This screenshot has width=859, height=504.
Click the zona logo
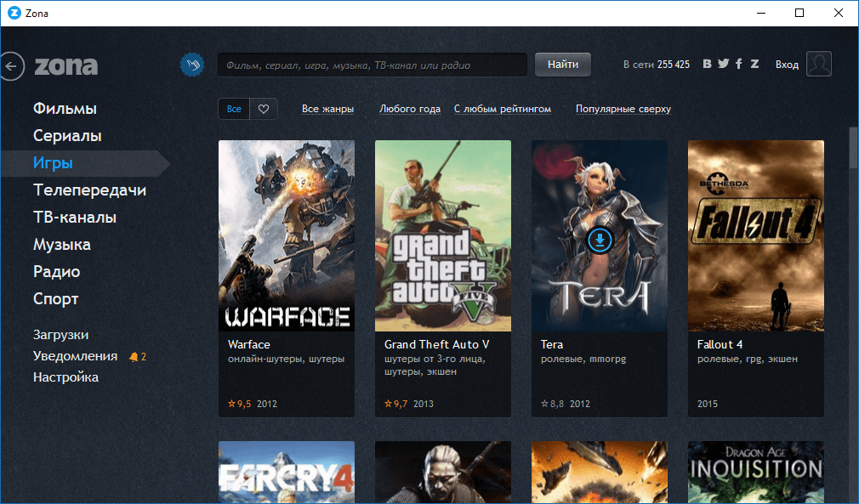(x=66, y=66)
